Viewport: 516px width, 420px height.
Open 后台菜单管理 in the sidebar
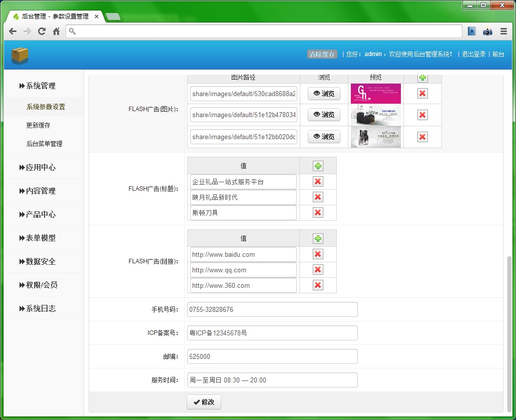(45, 144)
